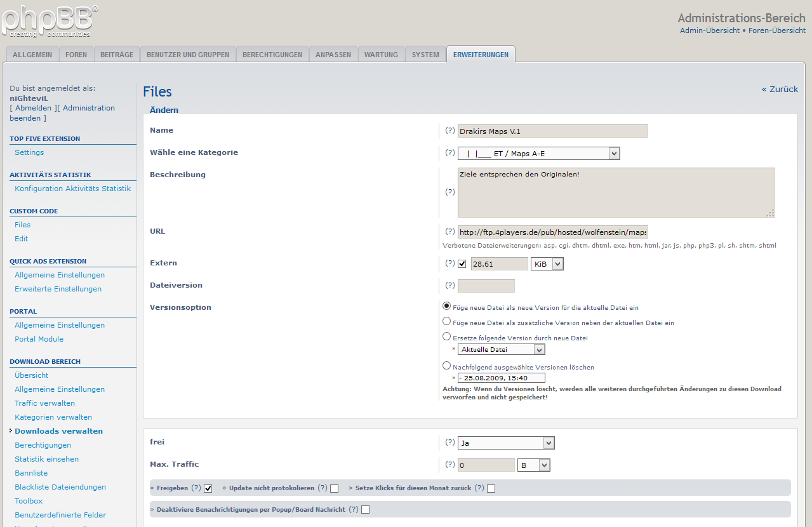812x527 pixels.
Task: Click into the Dateiversion input field
Action: tap(486, 286)
